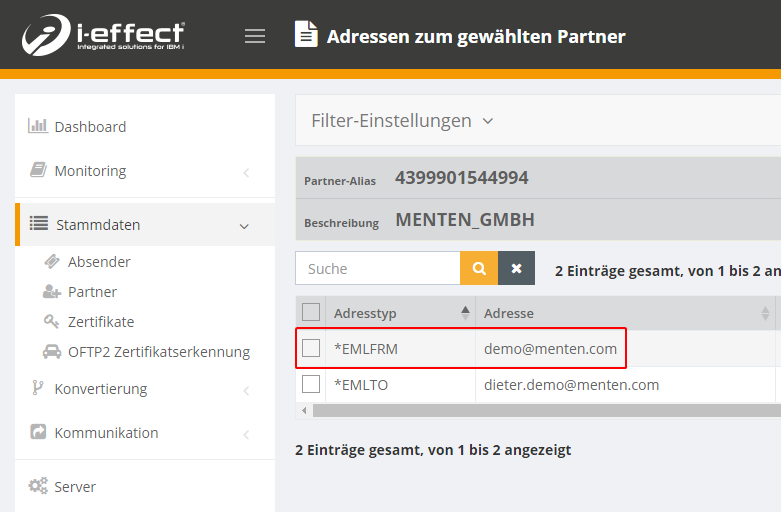Click the Server gears icon
781x512 pixels.
coord(38,487)
